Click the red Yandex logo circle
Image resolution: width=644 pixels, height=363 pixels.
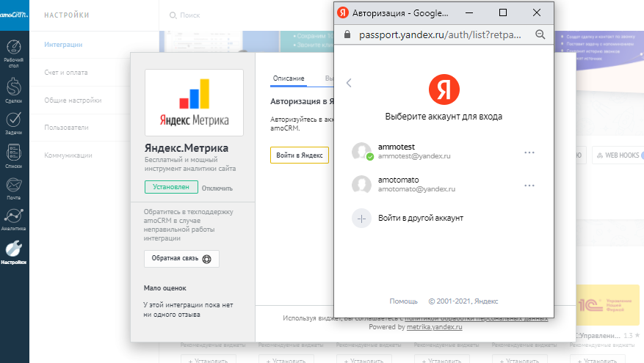(444, 89)
